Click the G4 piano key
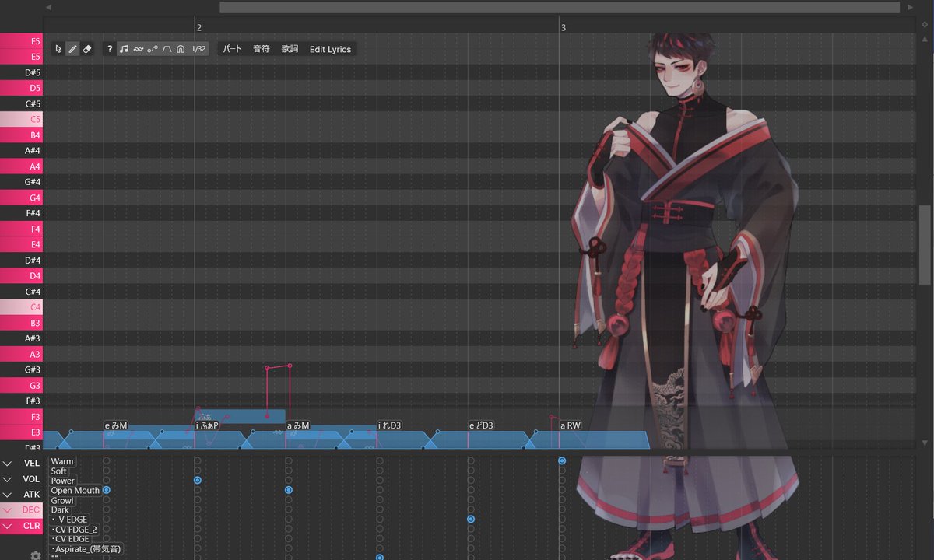The width and height of the screenshot is (934, 560). point(22,198)
